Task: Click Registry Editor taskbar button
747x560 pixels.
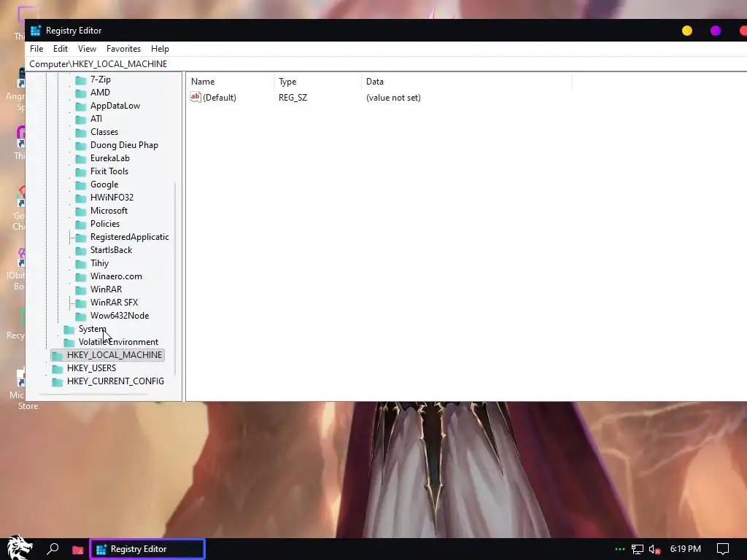Action: [147, 549]
